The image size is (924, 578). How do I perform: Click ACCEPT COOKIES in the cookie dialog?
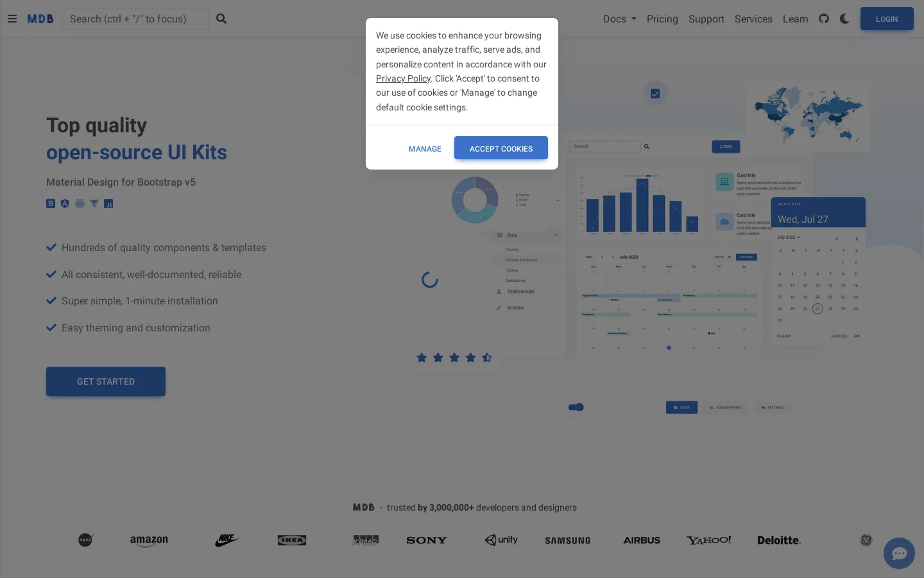click(x=501, y=148)
